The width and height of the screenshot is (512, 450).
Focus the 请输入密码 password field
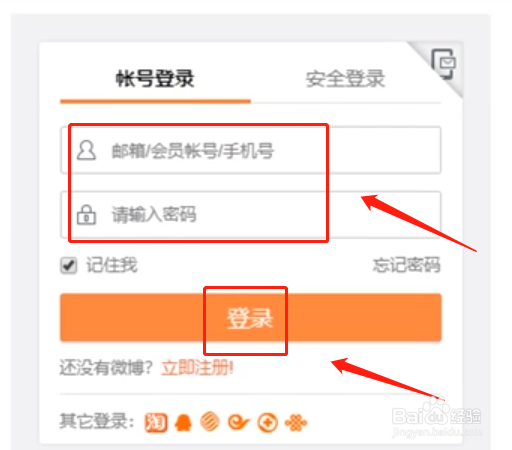click(x=251, y=215)
